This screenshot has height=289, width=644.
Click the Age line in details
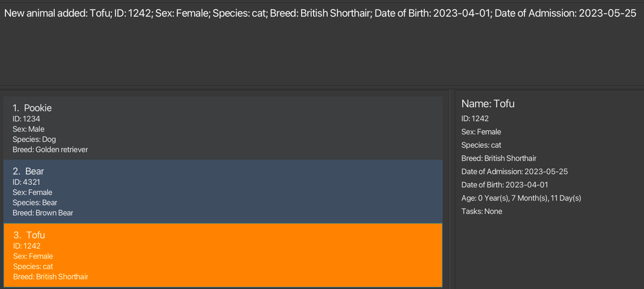coord(521,198)
